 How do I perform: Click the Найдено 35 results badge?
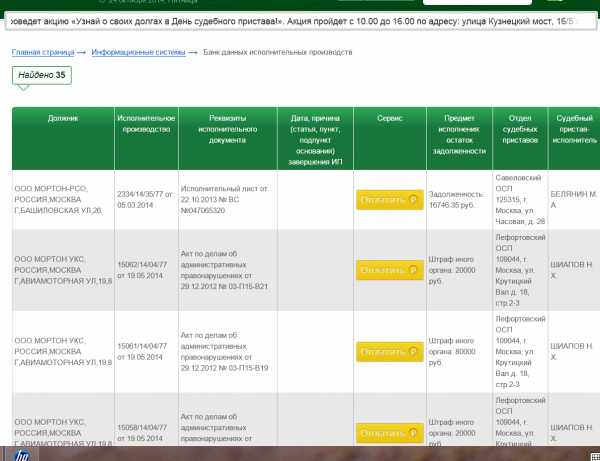click(x=42, y=75)
